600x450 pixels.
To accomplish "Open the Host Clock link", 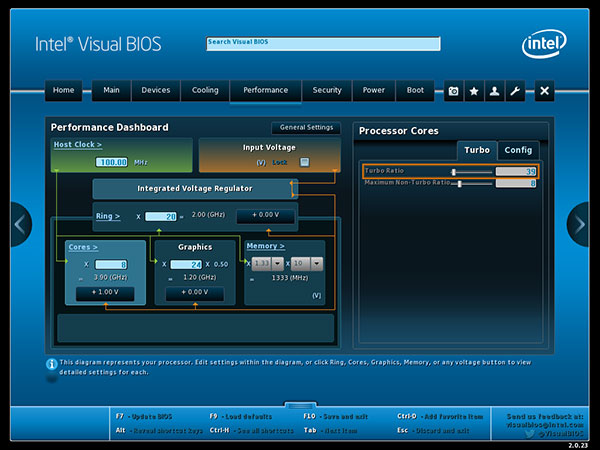I will (x=78, y=145).
